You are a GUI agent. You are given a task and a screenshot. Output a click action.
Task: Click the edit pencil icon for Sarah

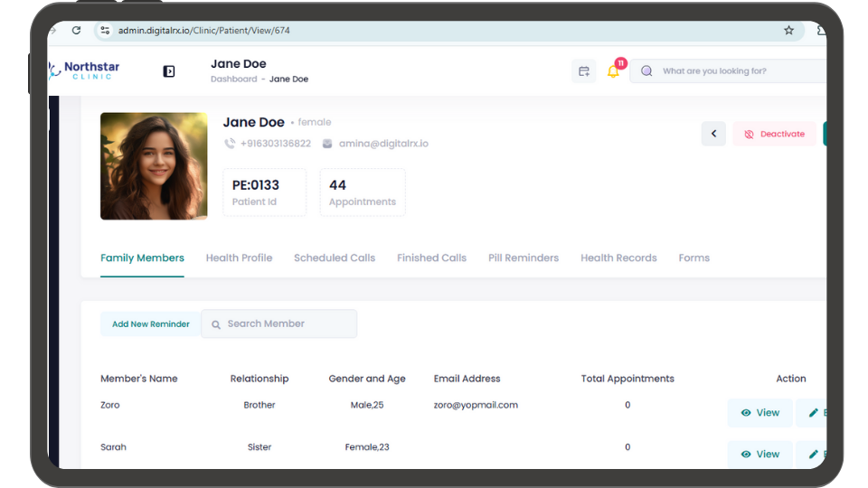click(813, 455)
